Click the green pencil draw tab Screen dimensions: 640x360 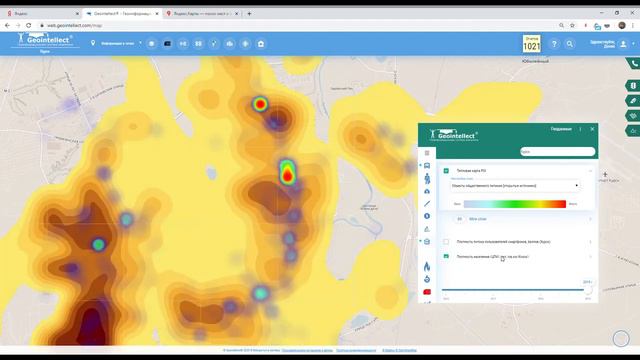pos(633,101)
